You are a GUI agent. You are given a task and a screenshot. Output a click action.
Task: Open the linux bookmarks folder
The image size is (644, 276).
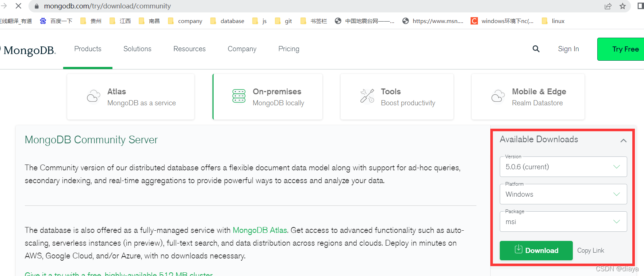pyautogui.click(x=553, y=21)
